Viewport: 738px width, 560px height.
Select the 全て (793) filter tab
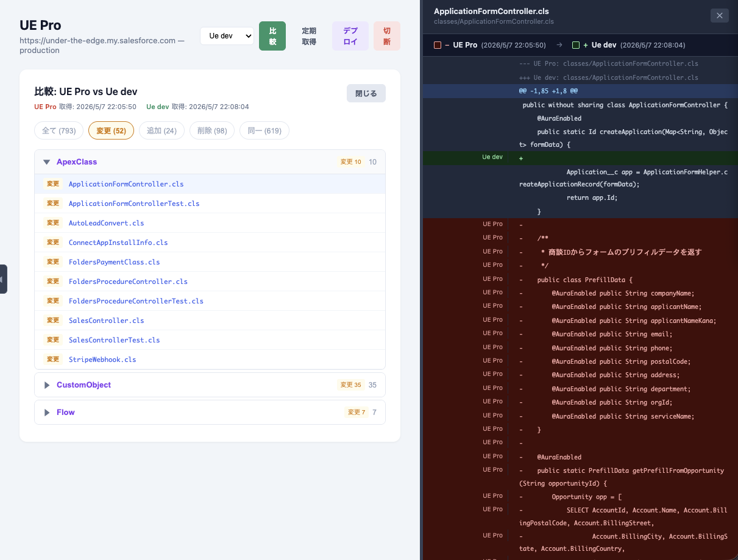(x=59, y=130)
